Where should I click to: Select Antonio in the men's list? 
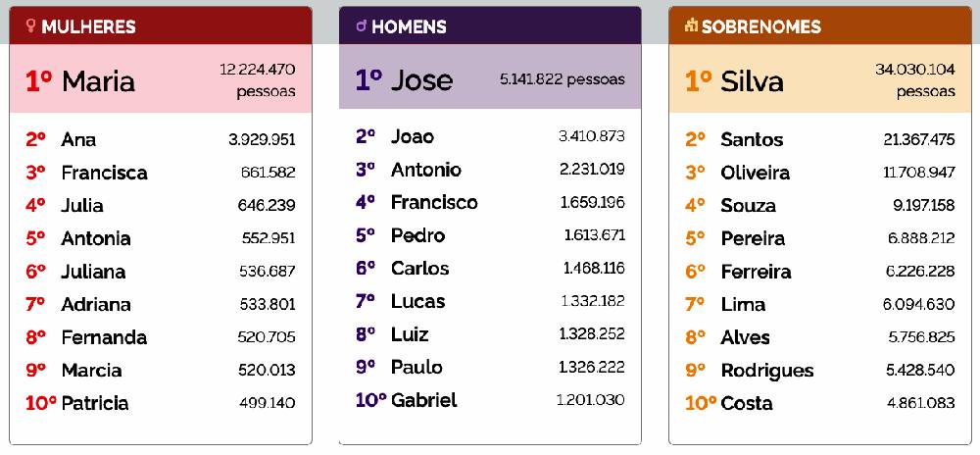click(x=426, y=170)
